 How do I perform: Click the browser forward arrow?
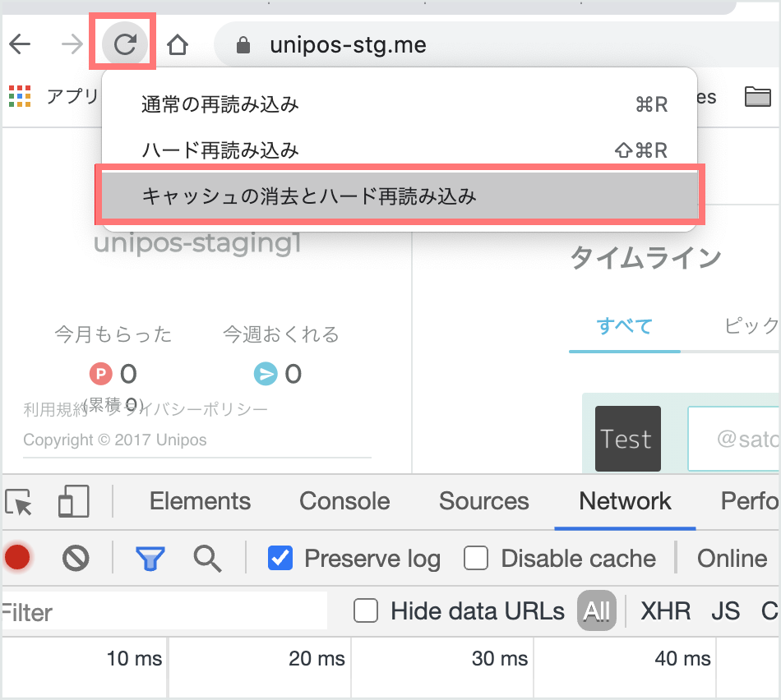coord(72,44)
